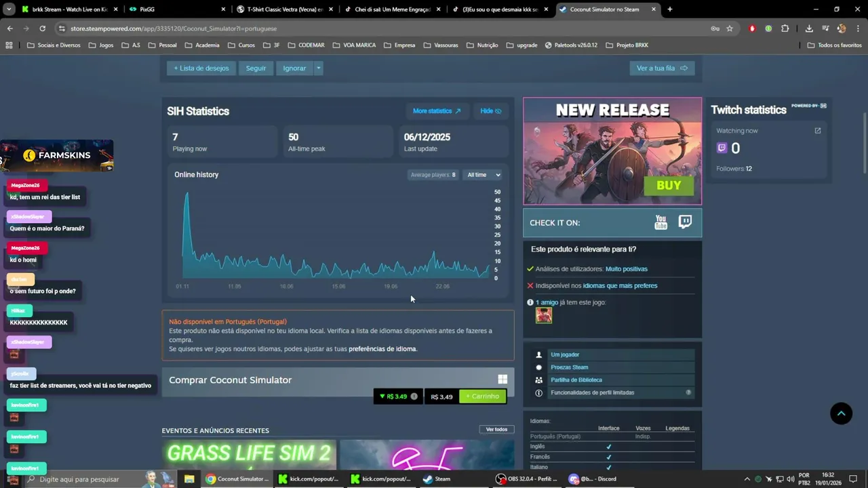The height and width of the screenshot is (488, 868).
Task: Switch to Eu sou o que desmaia tab
Action: [500, 9]
